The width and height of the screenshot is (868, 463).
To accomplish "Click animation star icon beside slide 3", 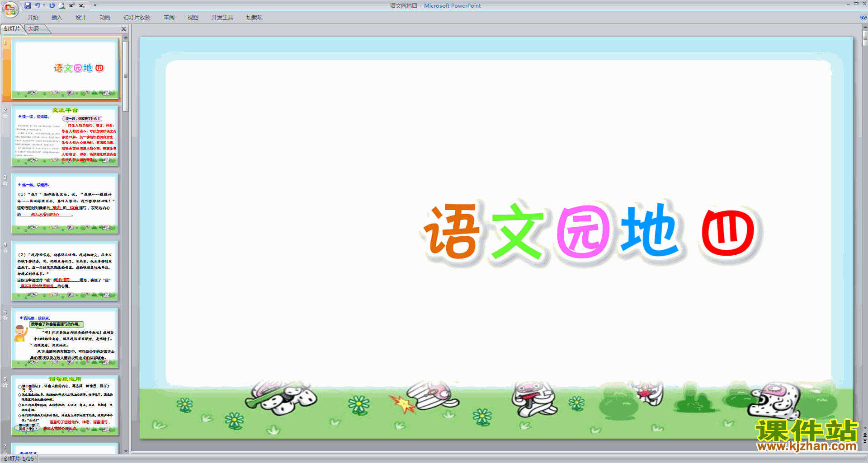I will 5,183.
